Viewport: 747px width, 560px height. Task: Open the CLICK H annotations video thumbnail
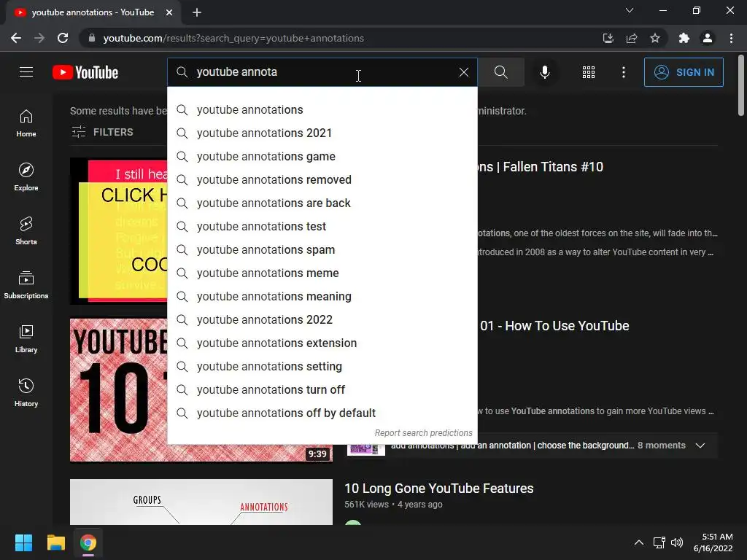(119, 231)
